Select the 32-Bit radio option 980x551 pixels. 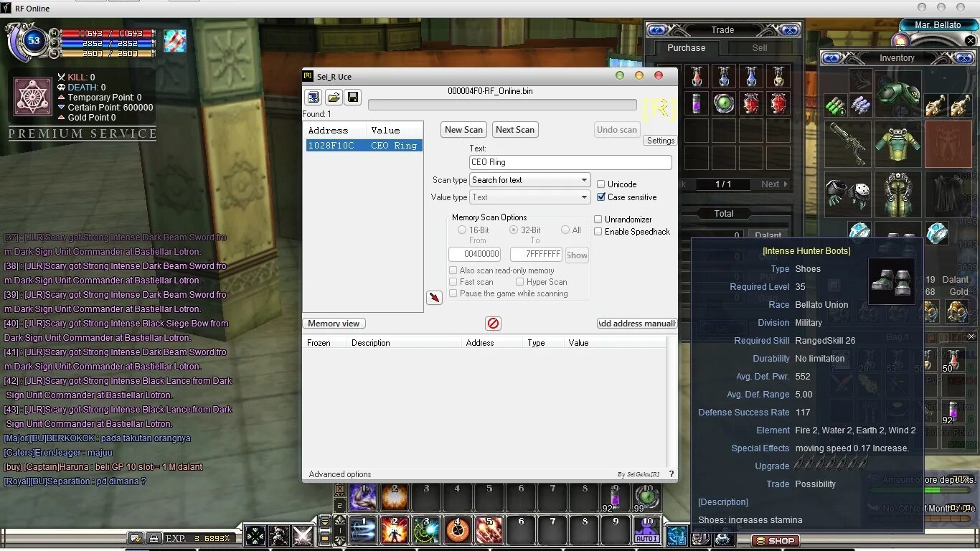coord(514,230)
